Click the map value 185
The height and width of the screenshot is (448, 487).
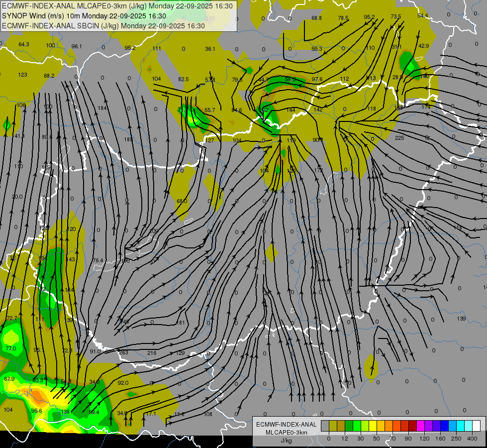click(128, 139)
